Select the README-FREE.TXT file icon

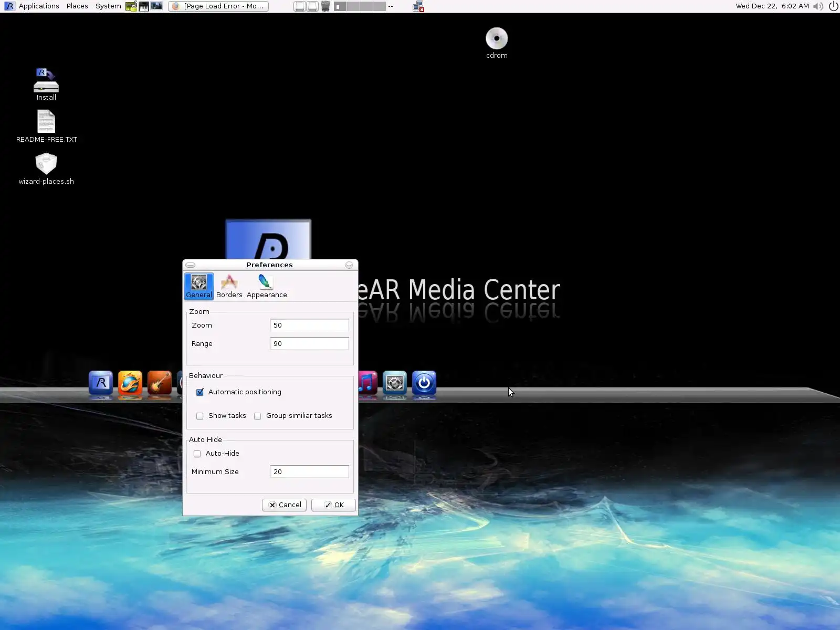point(47,127)
